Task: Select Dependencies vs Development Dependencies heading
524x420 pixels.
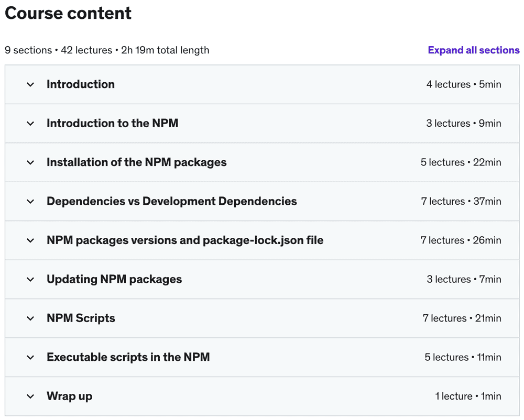Action: click(171, 202)
